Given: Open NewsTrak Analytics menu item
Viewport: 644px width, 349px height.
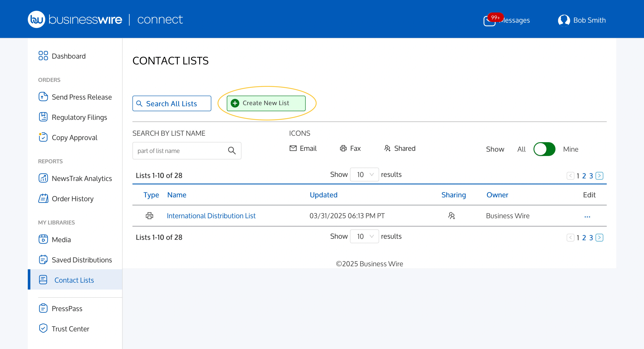Looking at the screenshot, I should click(75, 178).
